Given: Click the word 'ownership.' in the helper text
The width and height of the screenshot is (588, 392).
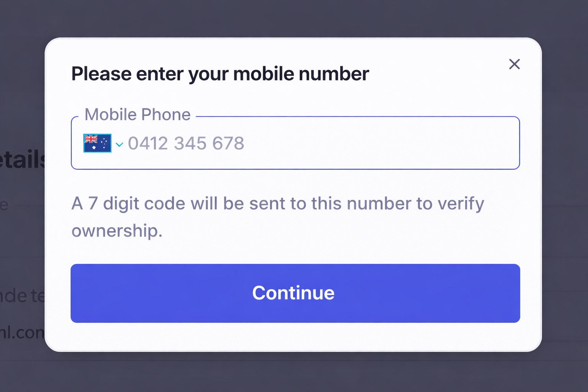Looking at the screenshot, I should 117,231.
